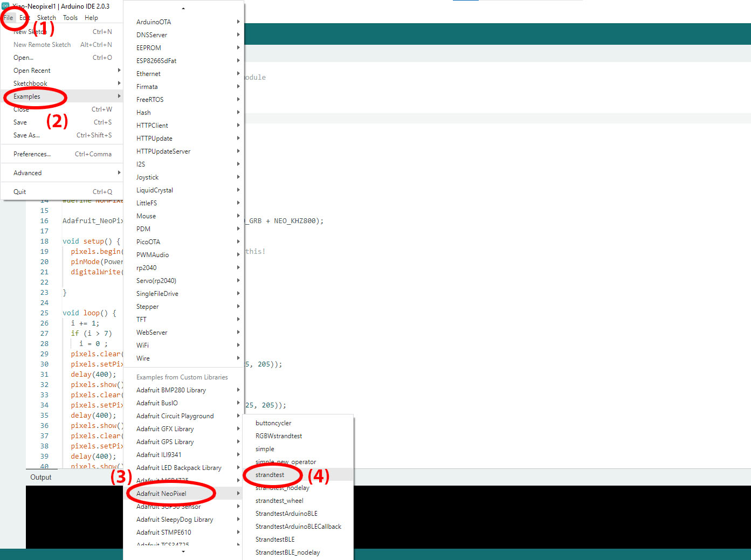Select LiquidCrystal examples entry
This screenshot has height=560, width=751.
tap(183, 190)
